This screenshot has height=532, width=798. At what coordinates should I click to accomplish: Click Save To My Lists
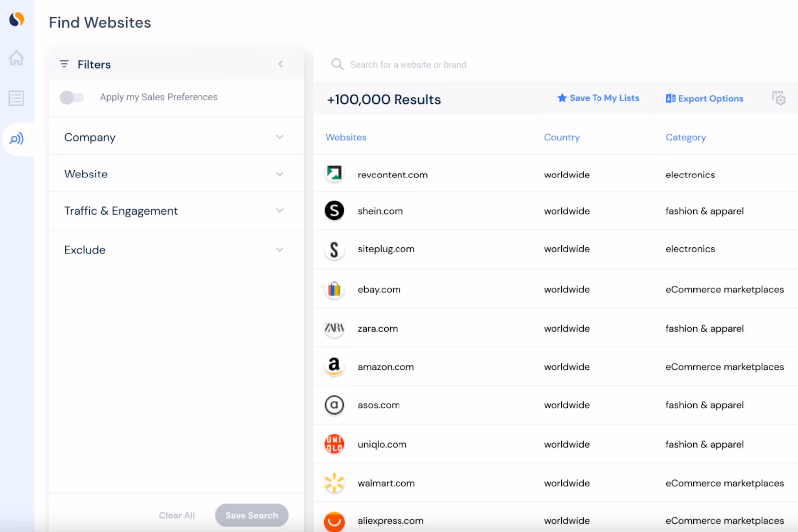tap(598, 98)
